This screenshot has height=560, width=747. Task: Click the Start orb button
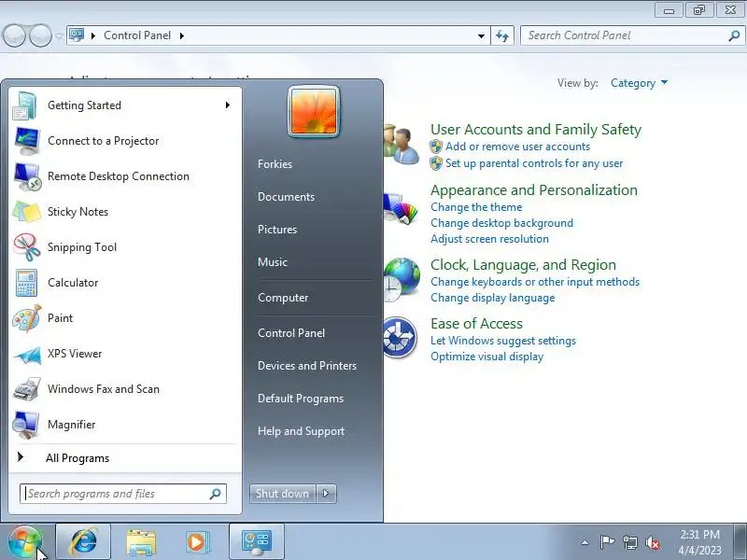[x=24, y=542]
